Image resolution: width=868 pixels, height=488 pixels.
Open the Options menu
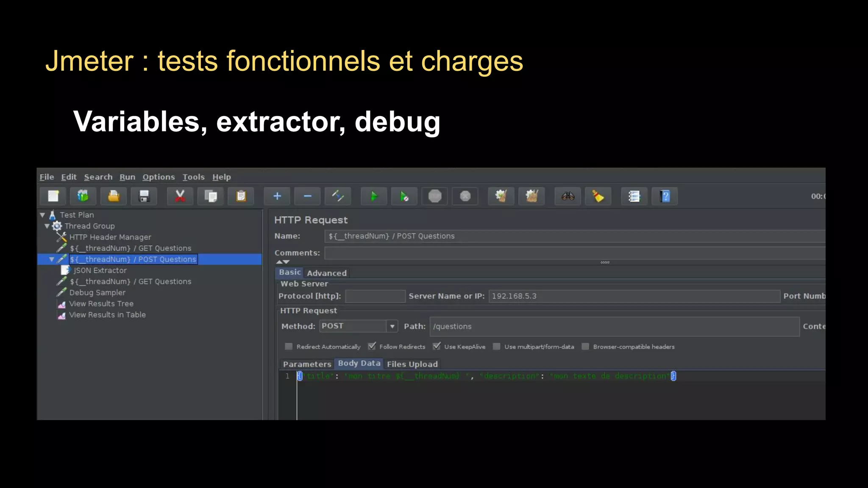click(159, 177)
